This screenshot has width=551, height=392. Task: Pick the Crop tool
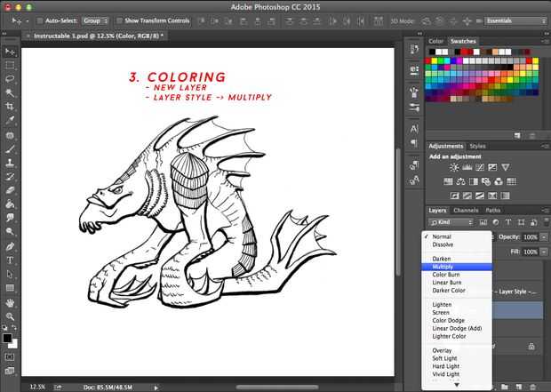tap(11, 105)
